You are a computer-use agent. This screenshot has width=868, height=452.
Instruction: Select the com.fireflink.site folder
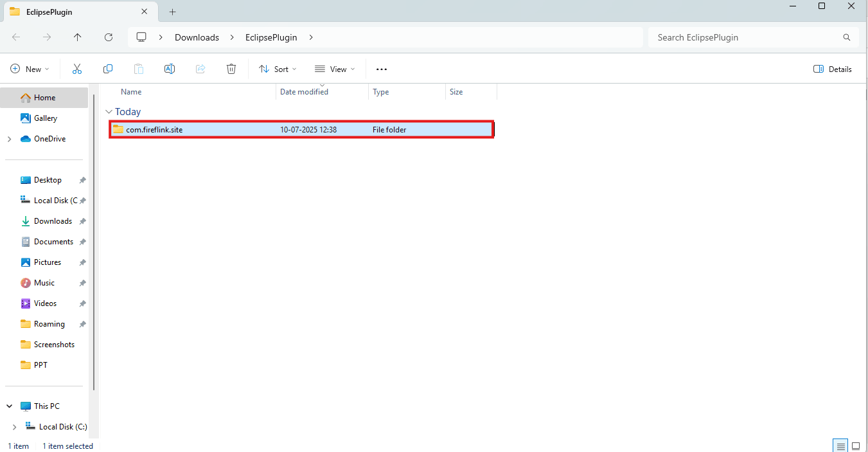[x=301, y=130]
